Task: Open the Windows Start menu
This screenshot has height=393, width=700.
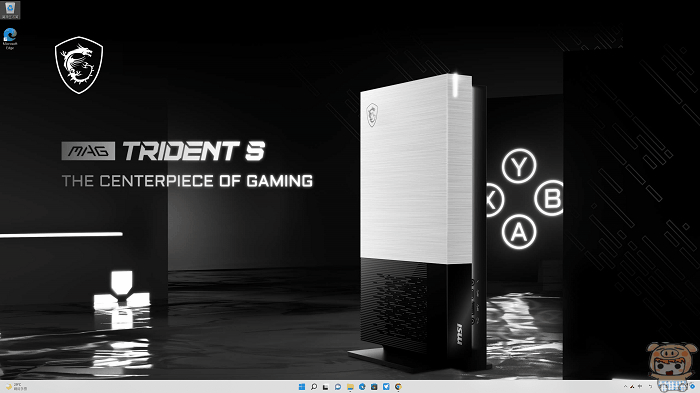Action: click(302, 387)
